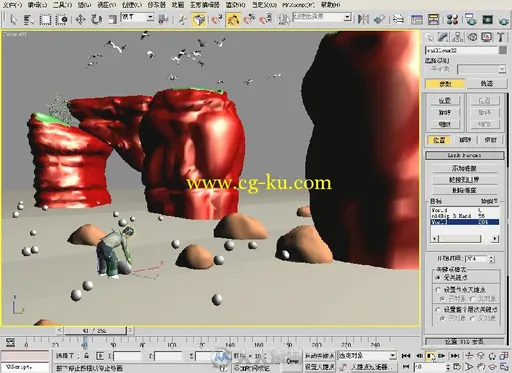Screen dimensions: 512x373
Task: Click start time spinner arrows
Action: point(492,258)
